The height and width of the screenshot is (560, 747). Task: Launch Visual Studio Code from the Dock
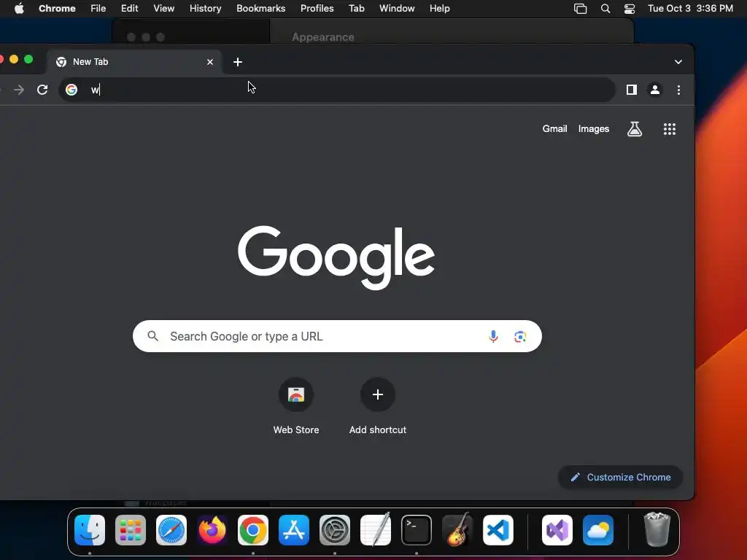(x=498, y=530)
